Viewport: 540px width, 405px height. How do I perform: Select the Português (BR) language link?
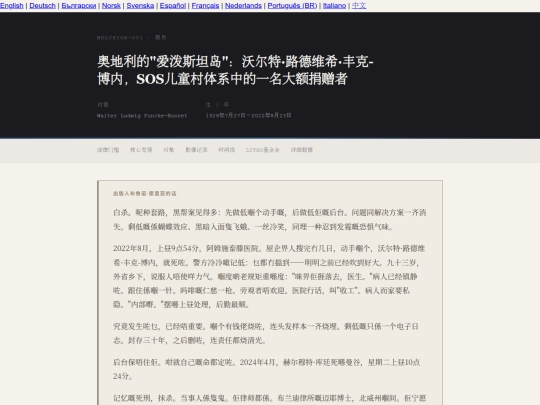(x=292, y=6)
